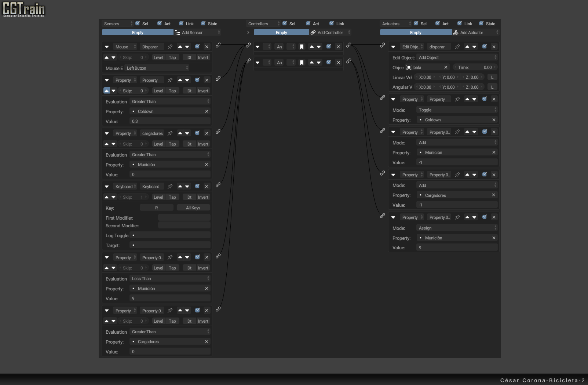Remove the Disparar mouse sensor
Image resolution: width=588 pixels, height=385 pixels.
(x=207, y=47)
